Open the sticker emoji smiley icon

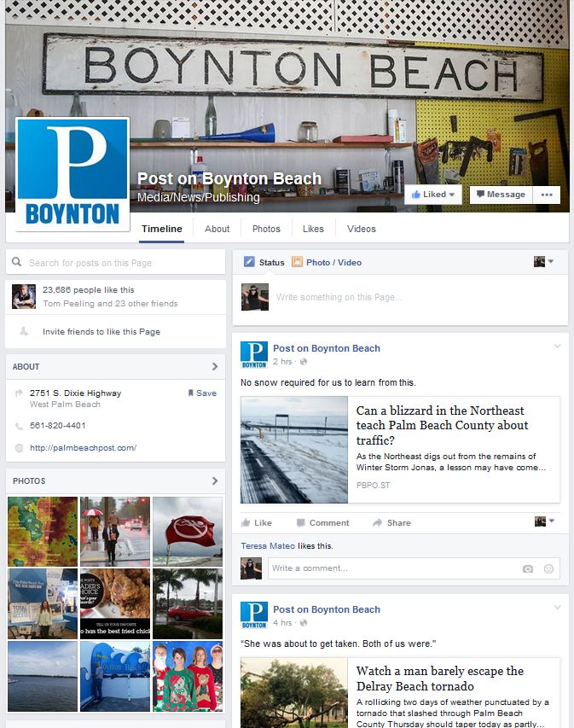click(x=548, y=568)
